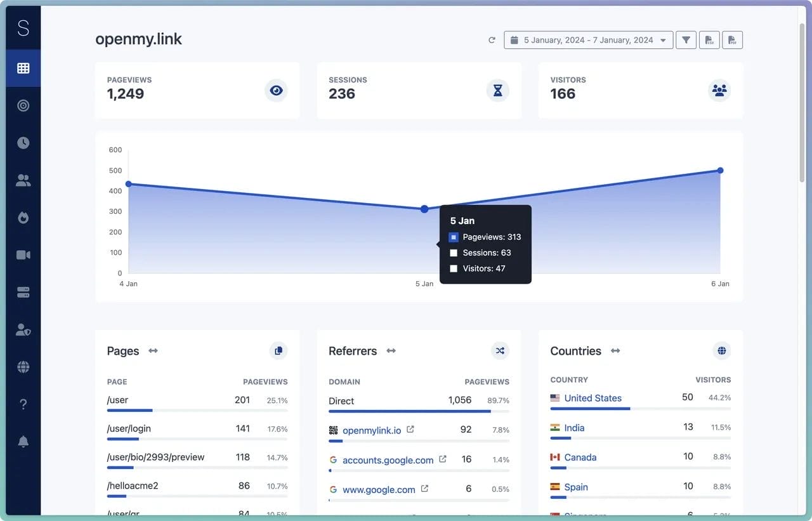Select United States in Countries list
812x521 pixels.
click(593, 398)
